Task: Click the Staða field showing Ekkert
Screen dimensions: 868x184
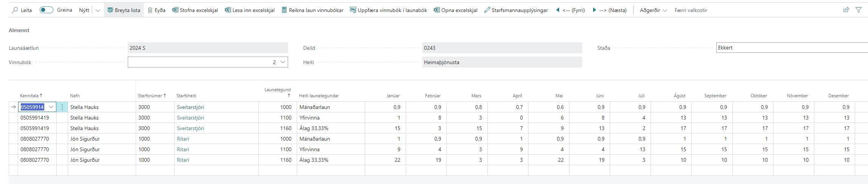Action: click(x=790, y=48)
